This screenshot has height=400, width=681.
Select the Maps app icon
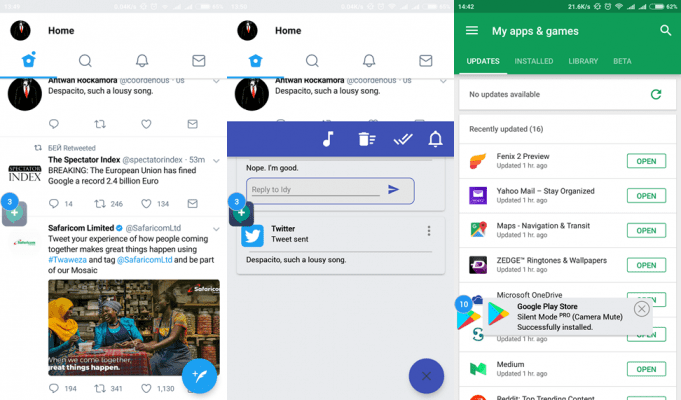click(478, 230)
